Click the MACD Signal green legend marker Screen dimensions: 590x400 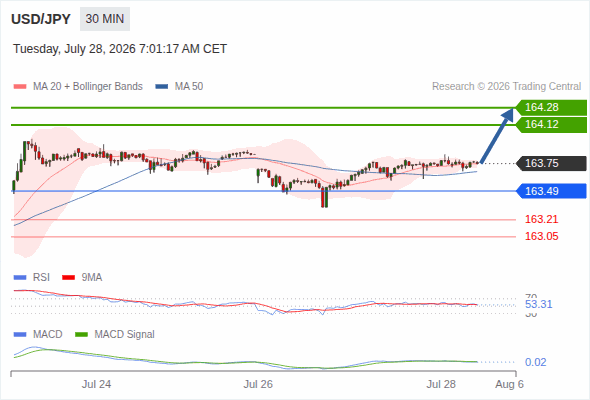point(81,335)
